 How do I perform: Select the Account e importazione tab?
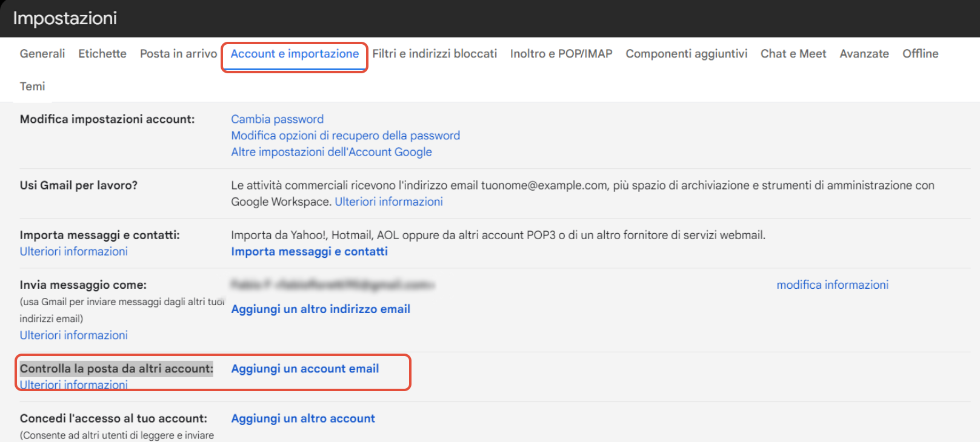[295, 54]
